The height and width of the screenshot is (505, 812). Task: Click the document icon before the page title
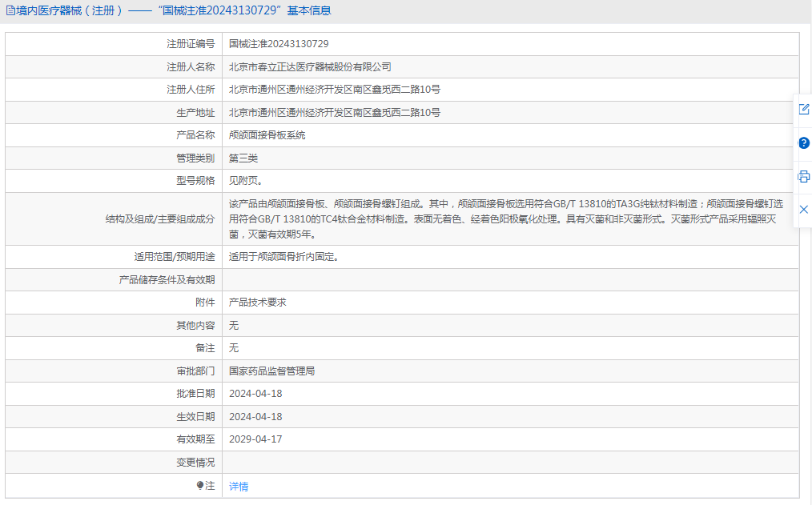[10, 10]
